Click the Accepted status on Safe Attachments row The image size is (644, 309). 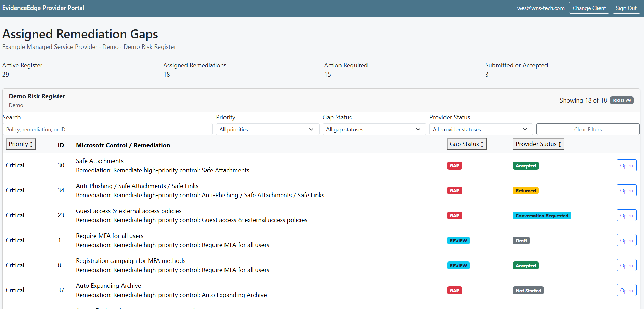tap(526, 166)
